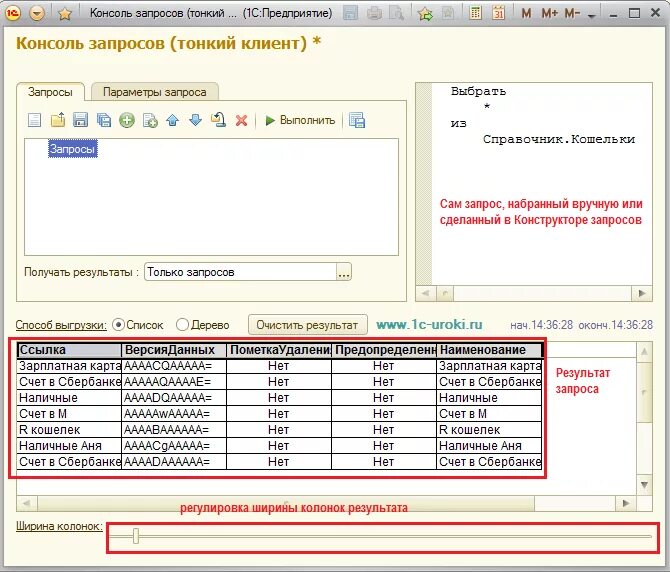Open the orange dropdown menu beside the 1C logo

(x=37, y=14)
